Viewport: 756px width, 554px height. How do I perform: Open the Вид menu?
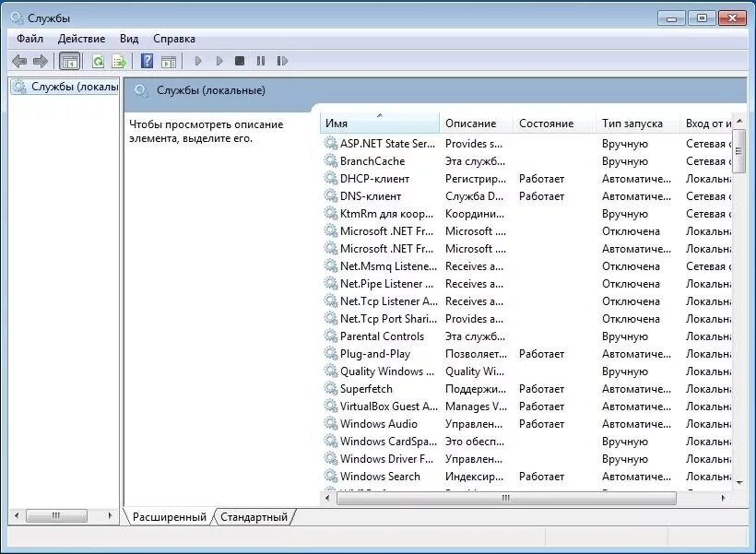129,39
